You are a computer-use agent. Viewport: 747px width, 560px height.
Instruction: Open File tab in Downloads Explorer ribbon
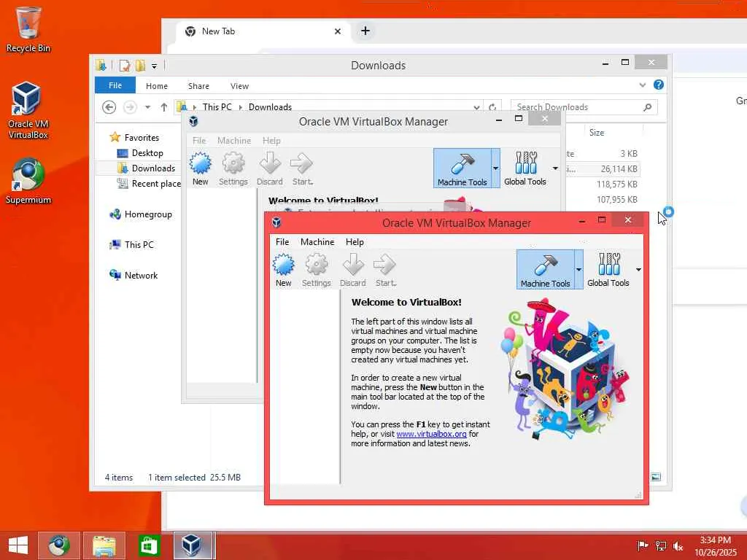coord(115,85)
